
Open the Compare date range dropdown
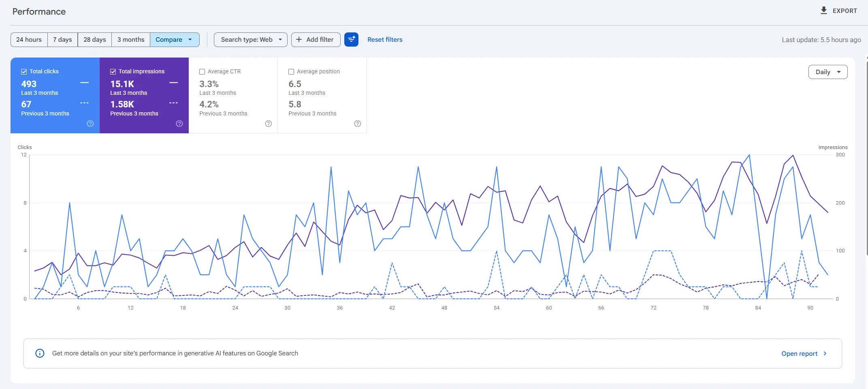175,39
